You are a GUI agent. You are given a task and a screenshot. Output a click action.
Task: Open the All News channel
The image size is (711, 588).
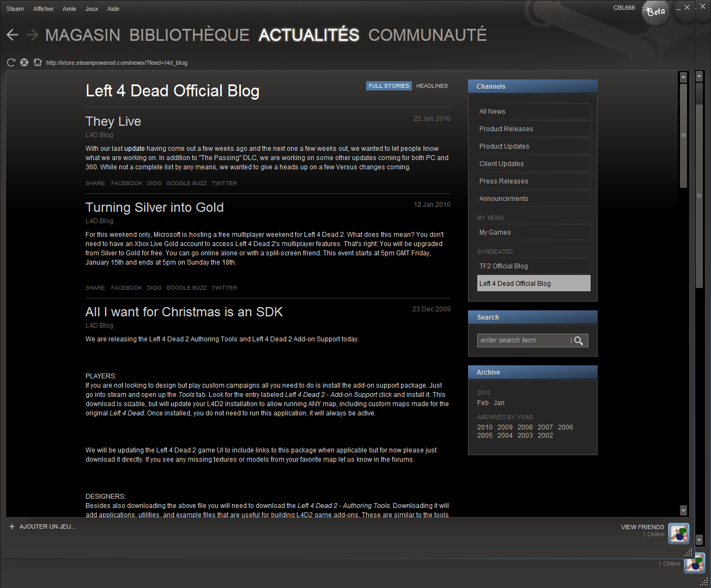click(x=534, y=111)
